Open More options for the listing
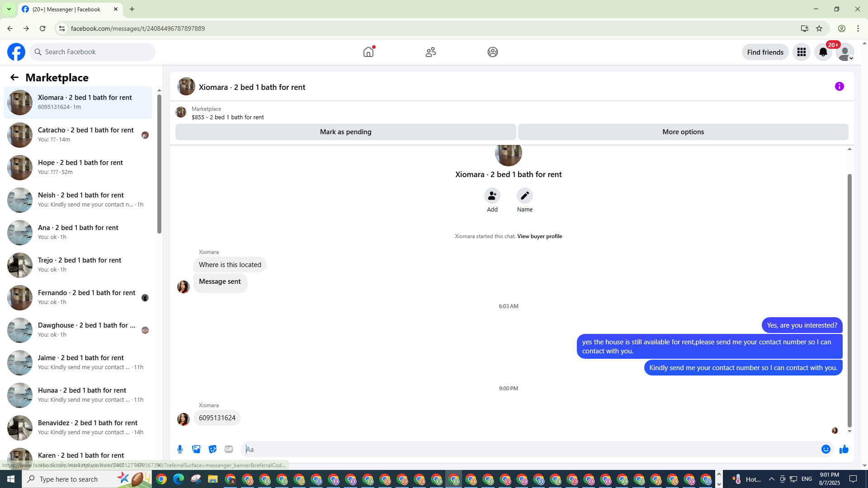The width and height of the screenshot is (868, 488). click(683, 132)
